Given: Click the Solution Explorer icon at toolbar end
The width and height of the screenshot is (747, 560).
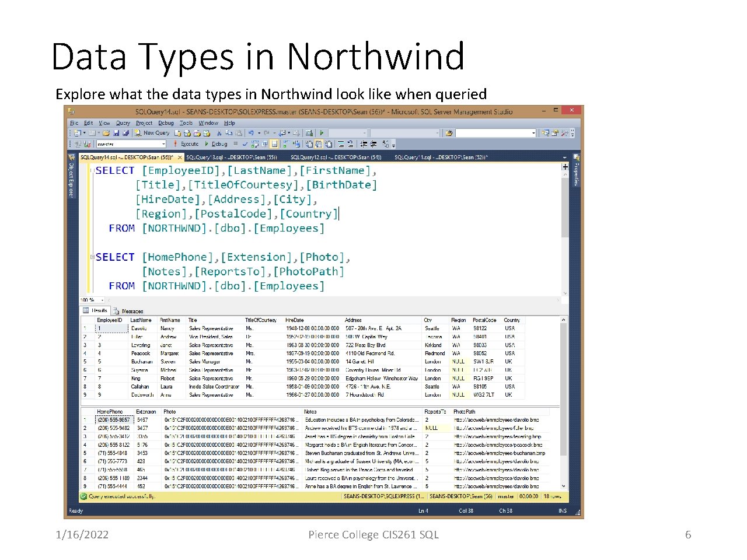Looking at the screenshot, I should click(x=545, y=133).
